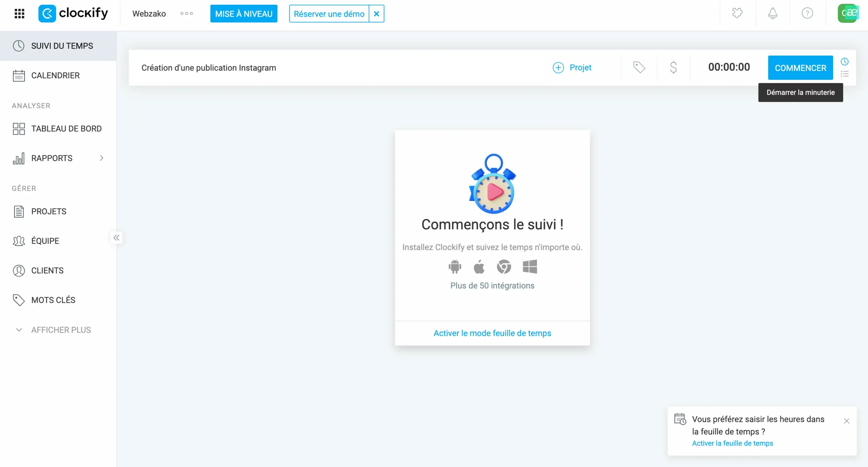
Task: Open Calendrier in the sidebar
Action: pyautogui.click(x=55, y=75)
